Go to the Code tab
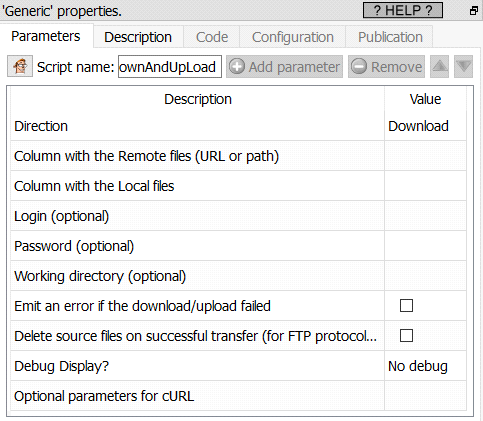Viewport: 483px width, 421px height. tap(212, 37)
